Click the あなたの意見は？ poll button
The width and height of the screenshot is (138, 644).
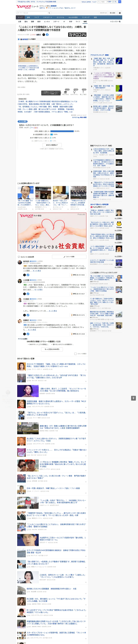52,145
